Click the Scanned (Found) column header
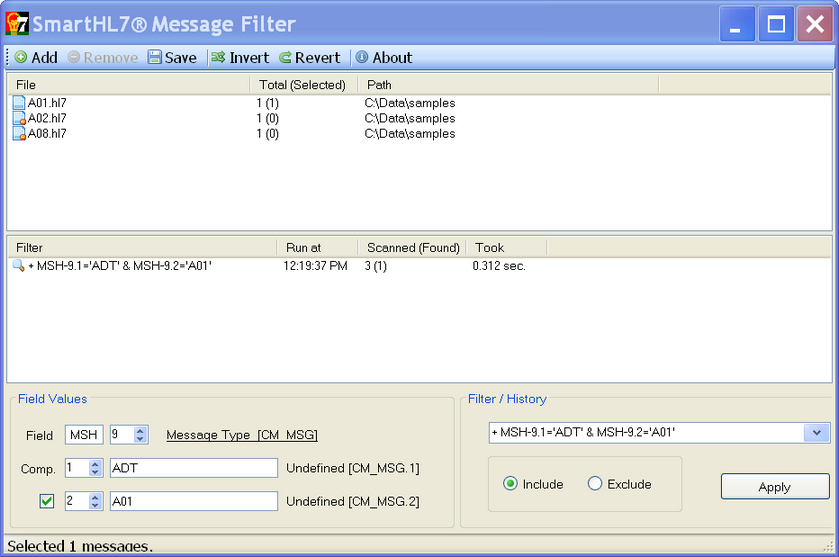 coord(412,248)
